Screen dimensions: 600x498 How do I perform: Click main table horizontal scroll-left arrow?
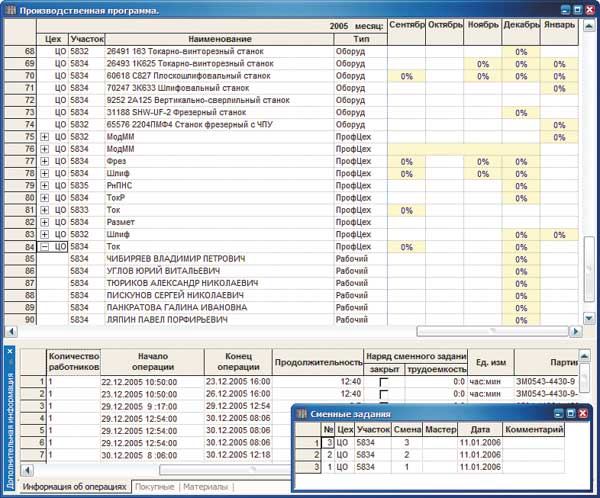point(11,331)
